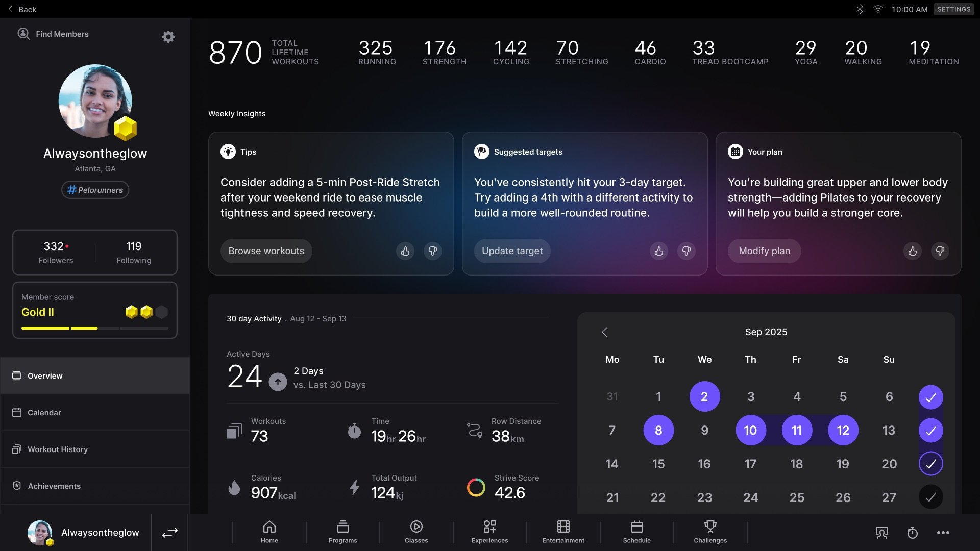Screen dimensions: 980x551
Task: Open the Pelorunners hashtag badge
Action: 95,190
